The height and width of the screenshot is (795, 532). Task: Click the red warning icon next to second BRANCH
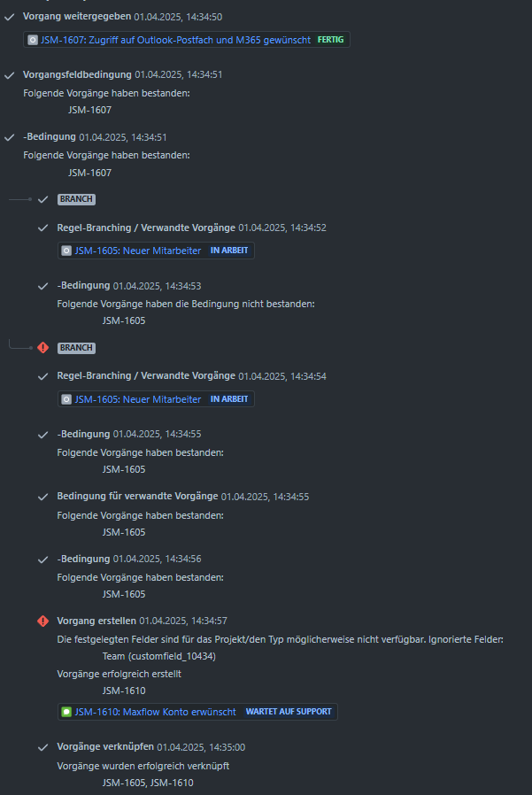point(42,348)
